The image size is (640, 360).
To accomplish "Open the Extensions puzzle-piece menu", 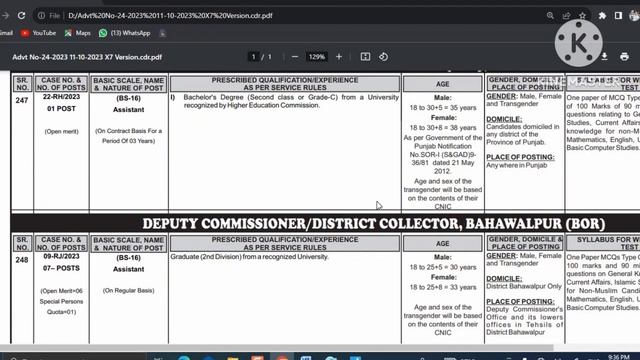I will pyautogui.click(x=602, y=16).
